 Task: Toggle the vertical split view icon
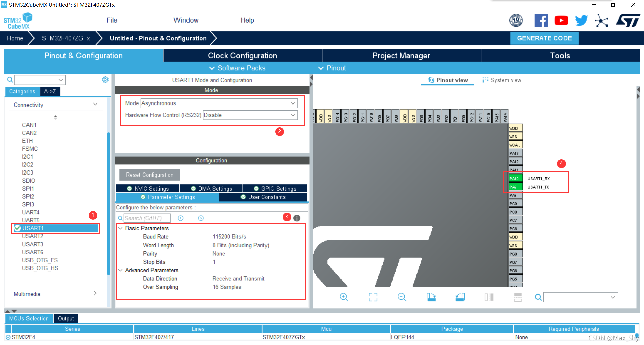pos(489,297)
